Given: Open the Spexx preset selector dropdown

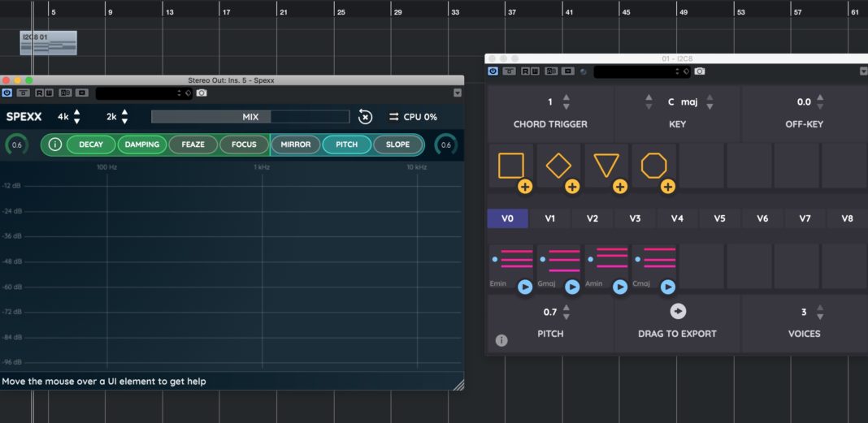Looking at the screenshot, I should 143,93.
